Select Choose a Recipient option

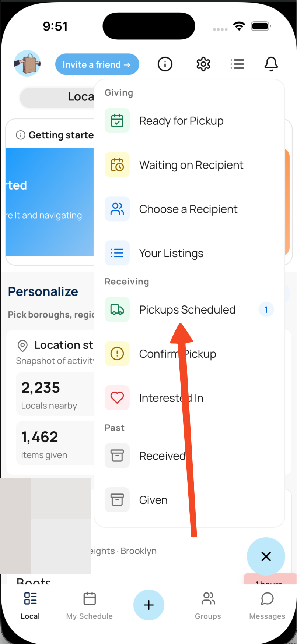click(x=188, y=209)
